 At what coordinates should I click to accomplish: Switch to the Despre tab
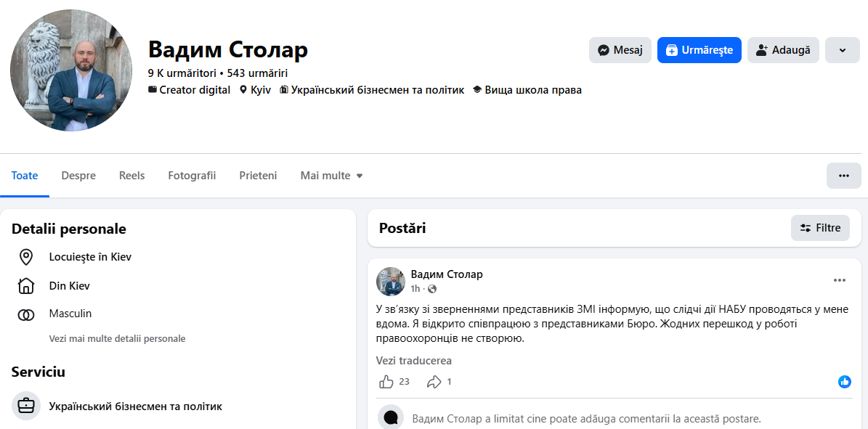(78, 176)
